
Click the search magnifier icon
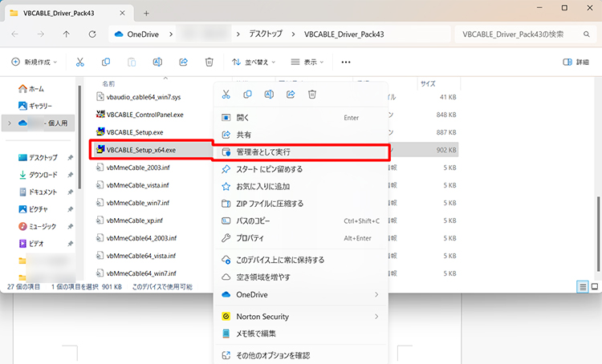[x=587, y=34]
